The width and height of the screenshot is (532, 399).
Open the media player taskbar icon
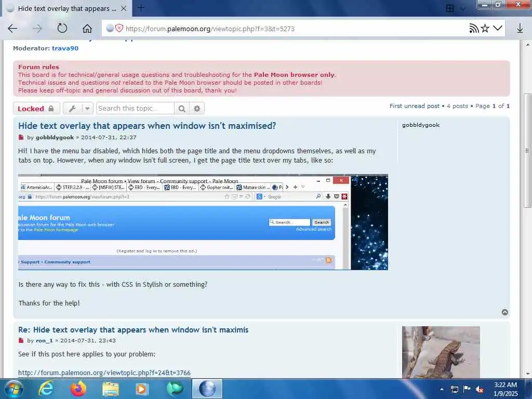click(x=142, y=389)
